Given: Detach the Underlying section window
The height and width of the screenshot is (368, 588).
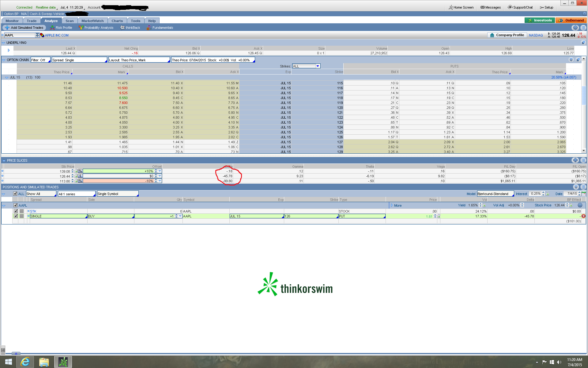Looking at the screenshot, I should coord(583,43).
